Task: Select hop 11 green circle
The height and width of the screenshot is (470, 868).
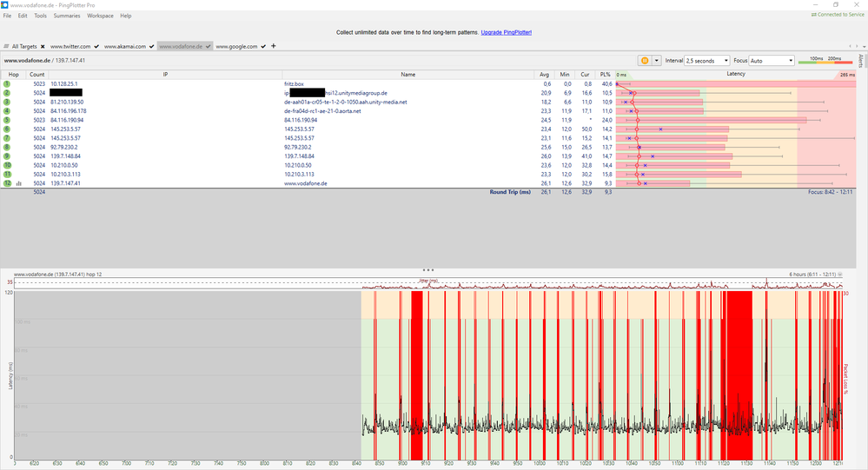Action: point(7,174)
